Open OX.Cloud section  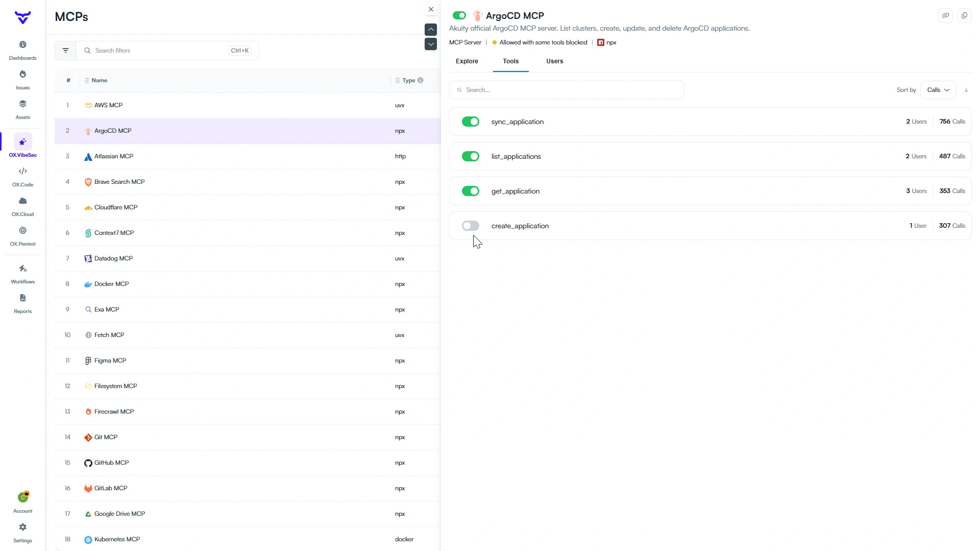(22, 206)
